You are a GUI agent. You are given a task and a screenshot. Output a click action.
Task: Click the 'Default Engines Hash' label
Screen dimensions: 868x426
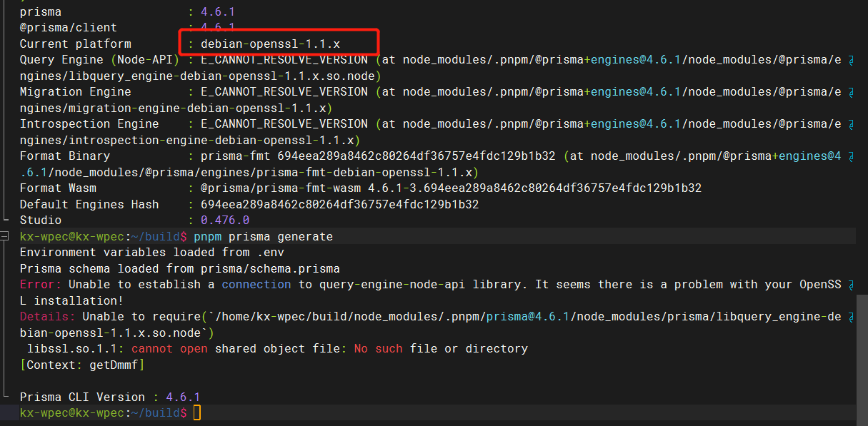point(89,204)
